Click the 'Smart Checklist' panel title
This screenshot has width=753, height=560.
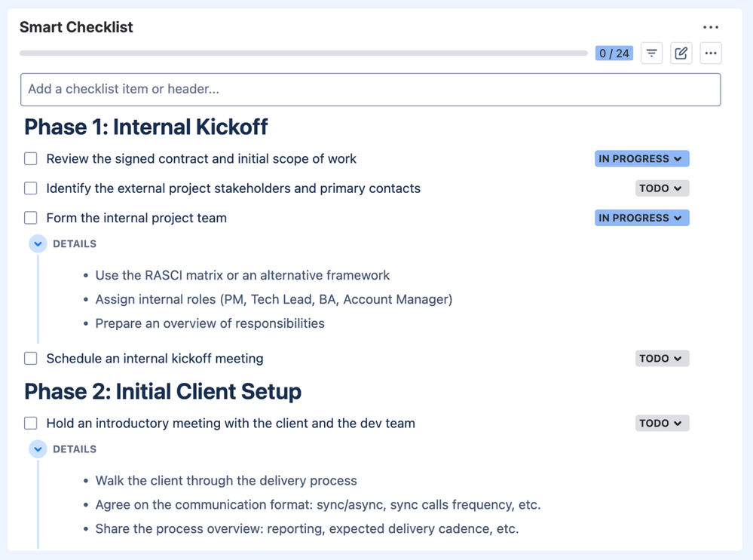coord(76,27)
